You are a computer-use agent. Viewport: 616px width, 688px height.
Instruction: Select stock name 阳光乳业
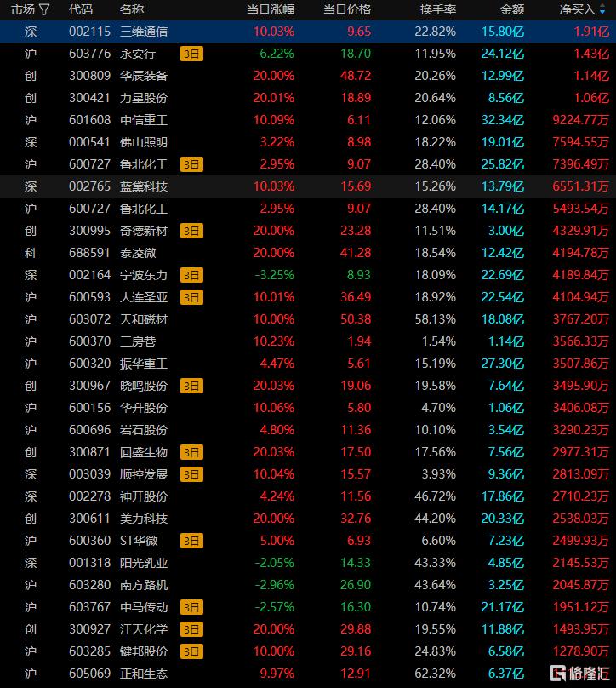point(144,563)
